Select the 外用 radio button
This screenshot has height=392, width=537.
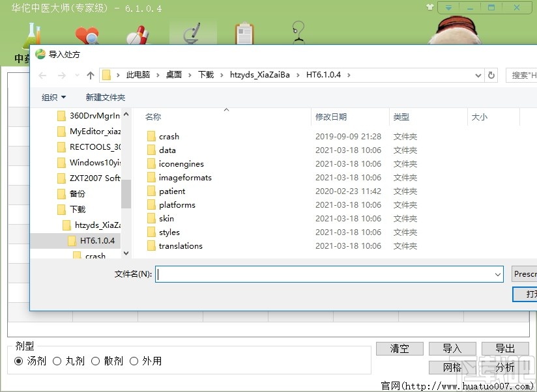pos(134,361)
